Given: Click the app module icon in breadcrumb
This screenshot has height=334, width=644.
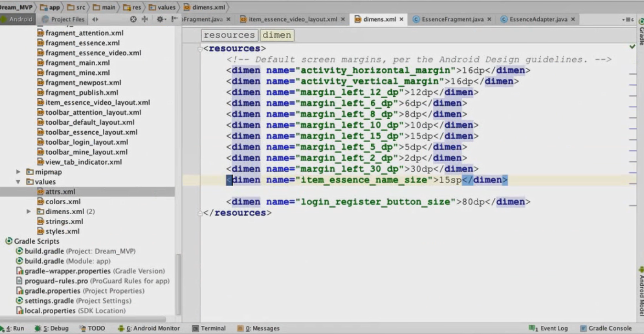Looking at the screenshot, I should 44,7.
